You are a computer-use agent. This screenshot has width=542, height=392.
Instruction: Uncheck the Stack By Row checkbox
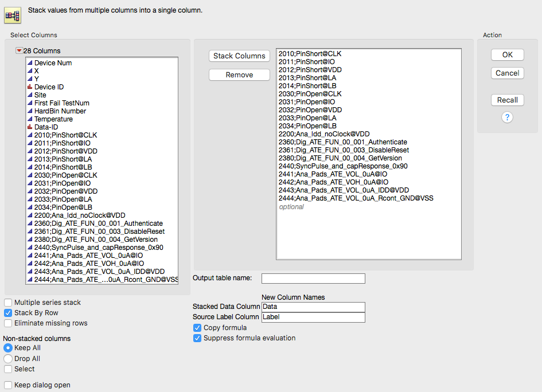pyautogui.click(x=8, y=313)
